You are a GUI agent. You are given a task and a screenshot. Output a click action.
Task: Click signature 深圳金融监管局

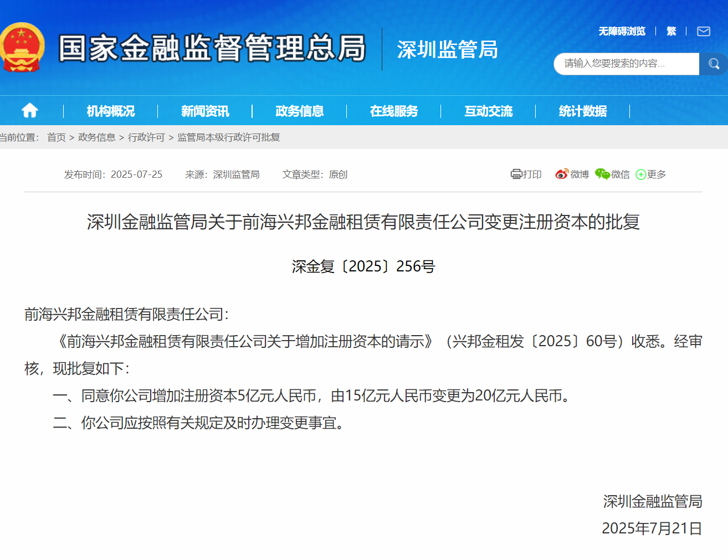click(653, 502)
